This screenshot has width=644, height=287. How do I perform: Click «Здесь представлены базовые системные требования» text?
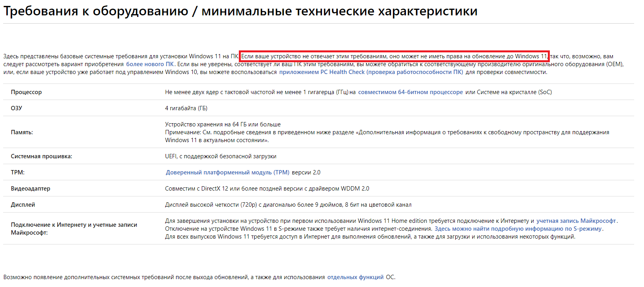point(121,56)
